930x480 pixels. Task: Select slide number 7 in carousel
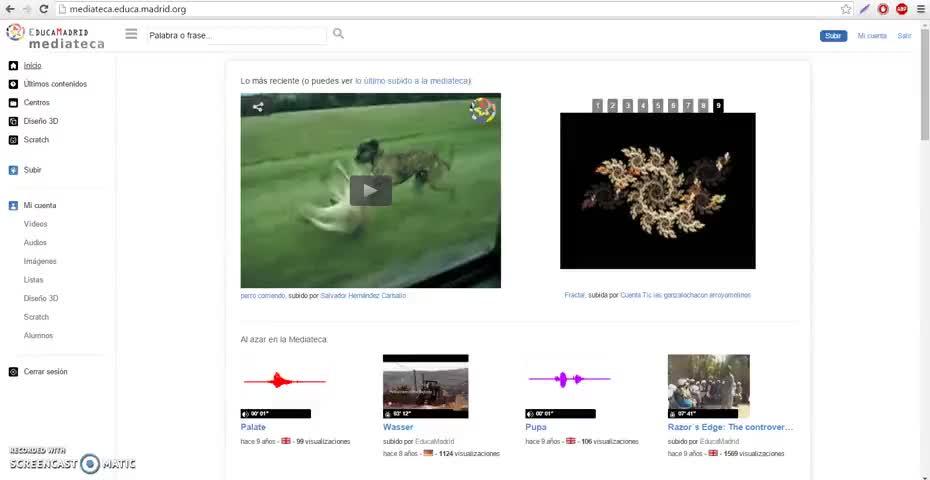(x=688, y=106)
